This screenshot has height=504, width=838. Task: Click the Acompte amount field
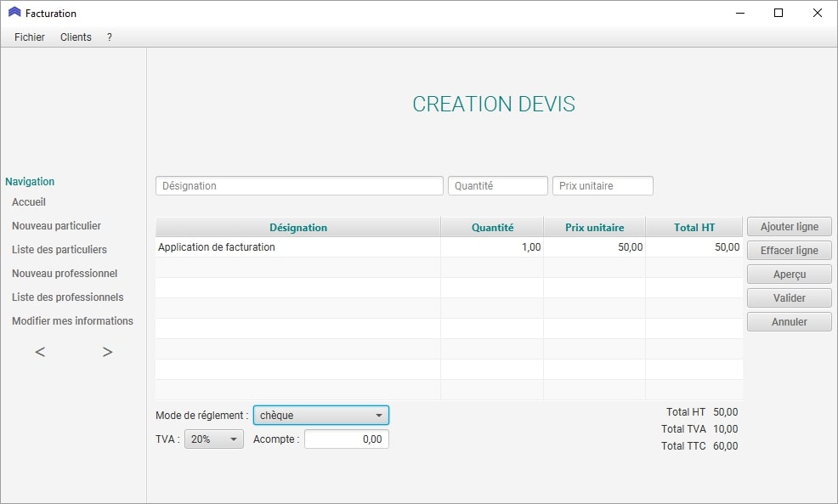pos(346,439)
